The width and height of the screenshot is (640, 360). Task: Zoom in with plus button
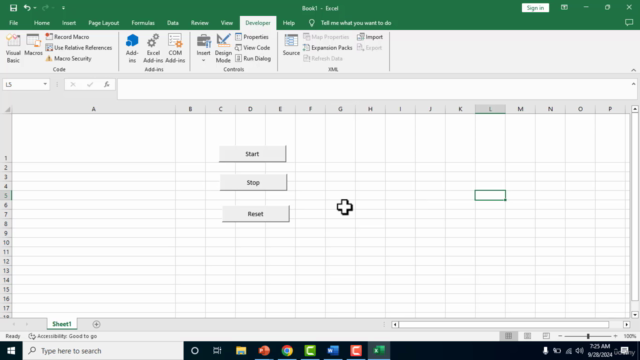pos(616,336)
